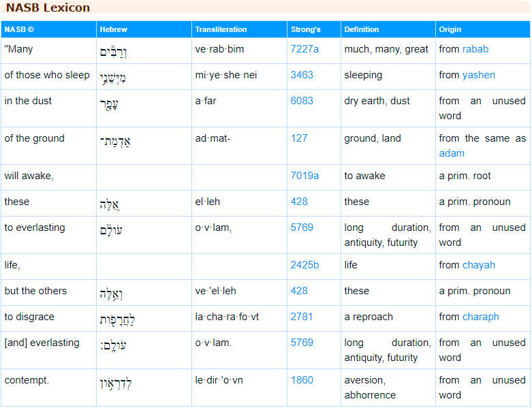
Task: Open Strong's 2425b link for life
Action: coord(304,265)
